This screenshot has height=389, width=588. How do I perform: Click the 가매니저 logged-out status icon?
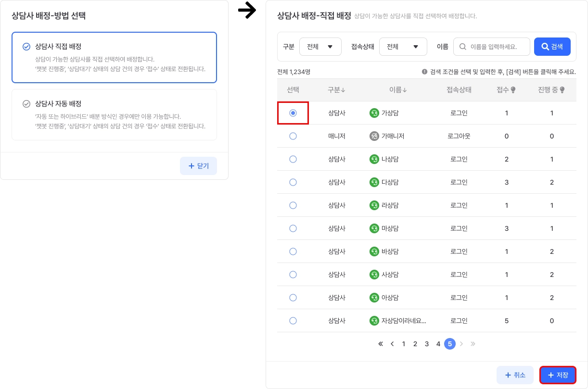pyautogui.click(x=374, y=136)
